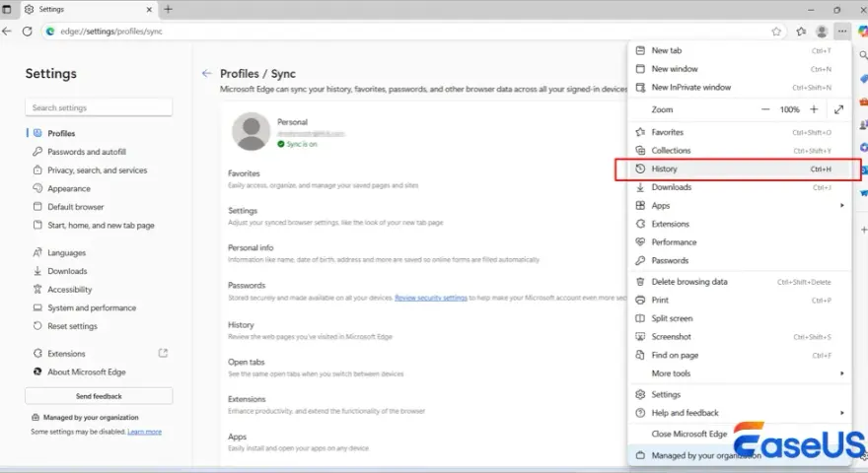Open Start, home, and new tab page
The image size is (868, 473).
tap(101, 225)
